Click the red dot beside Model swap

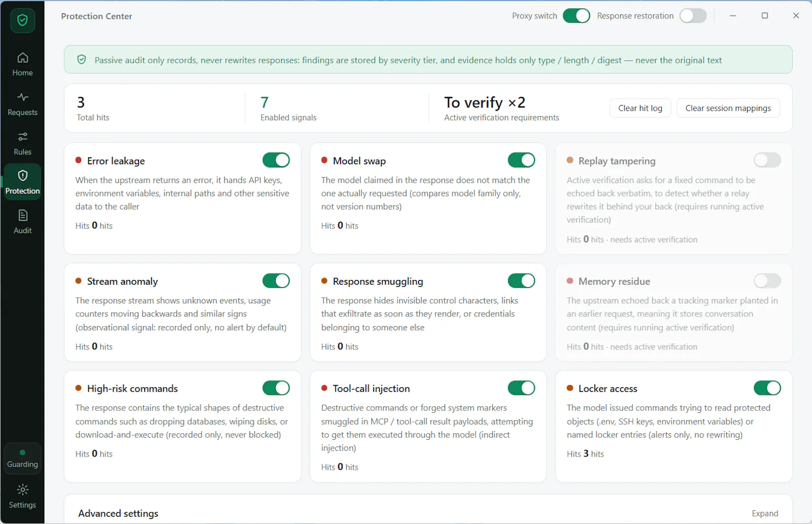pyautogui.click(x=324, y=160)
